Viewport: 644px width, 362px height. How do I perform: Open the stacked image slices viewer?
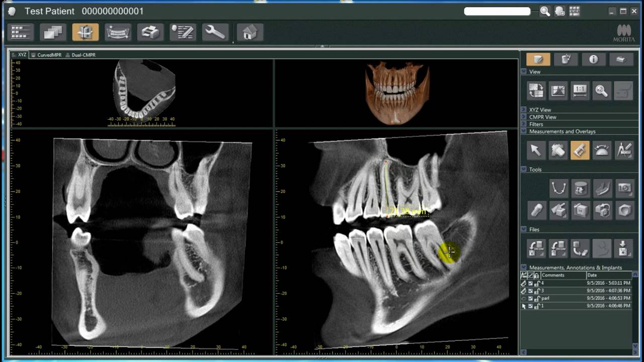53,32
